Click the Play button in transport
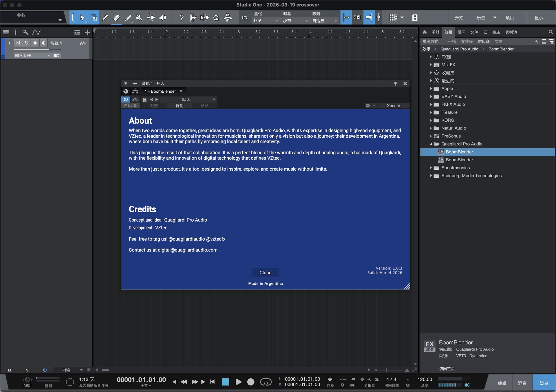This screenshot has height=392, width=556. tap(238, 382)
